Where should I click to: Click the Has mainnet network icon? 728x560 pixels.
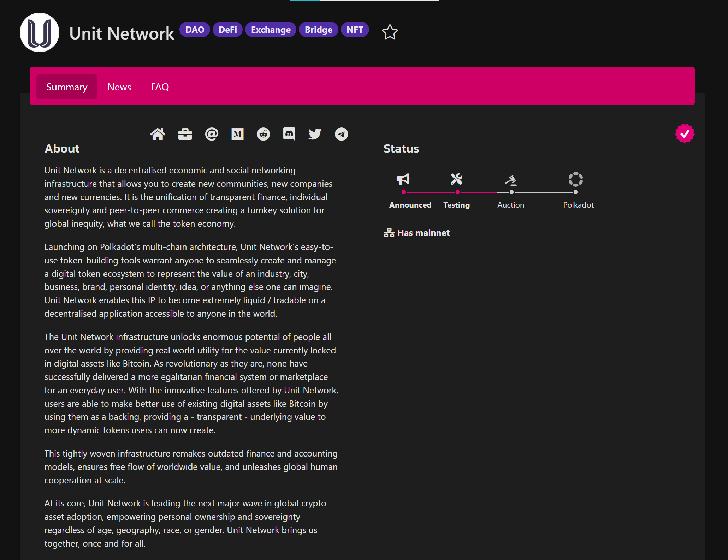click(x=389, y=233)
